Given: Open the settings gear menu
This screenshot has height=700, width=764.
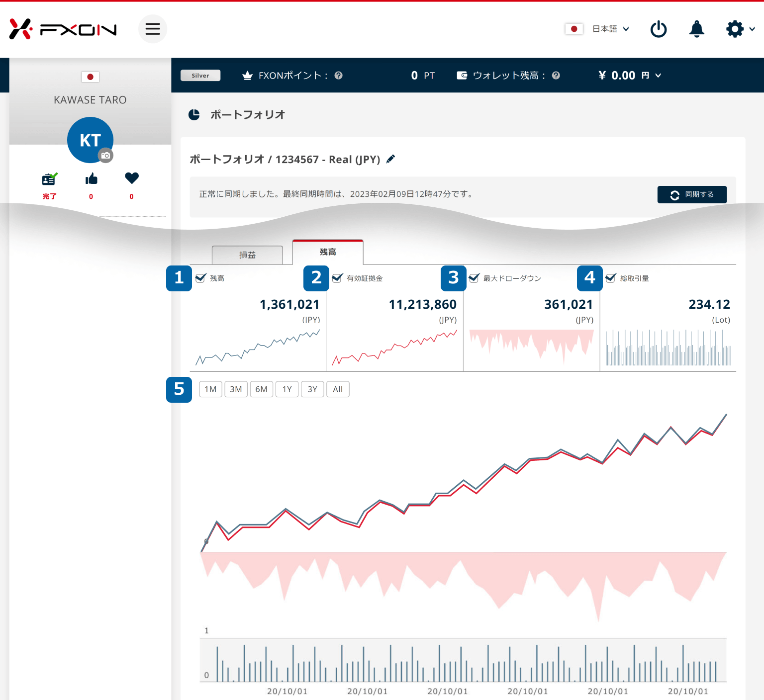Looking at the screenshot, I should coord(735,29).
